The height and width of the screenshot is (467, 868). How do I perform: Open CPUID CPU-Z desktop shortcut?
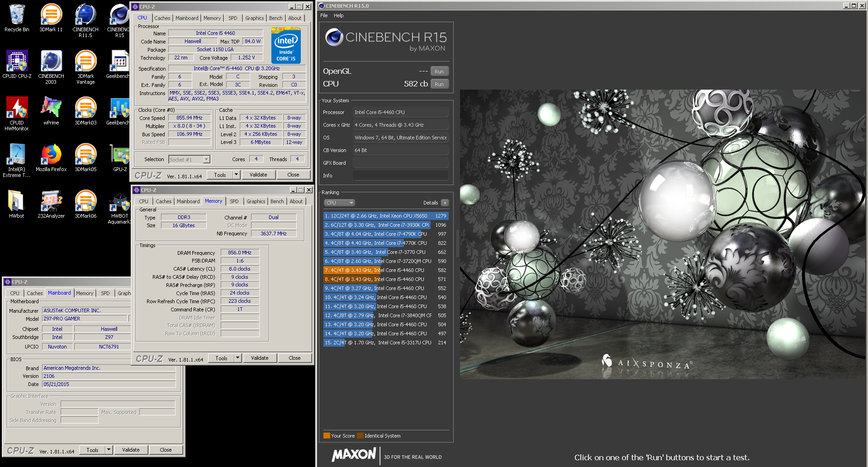pos(17,64)
